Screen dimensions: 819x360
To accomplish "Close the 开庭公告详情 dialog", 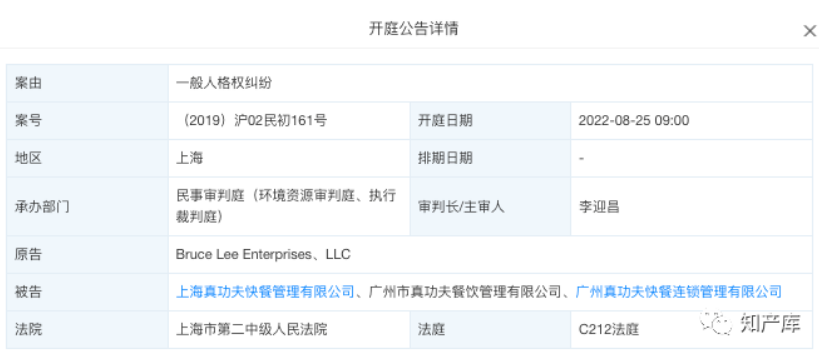I will coord(809,31).
